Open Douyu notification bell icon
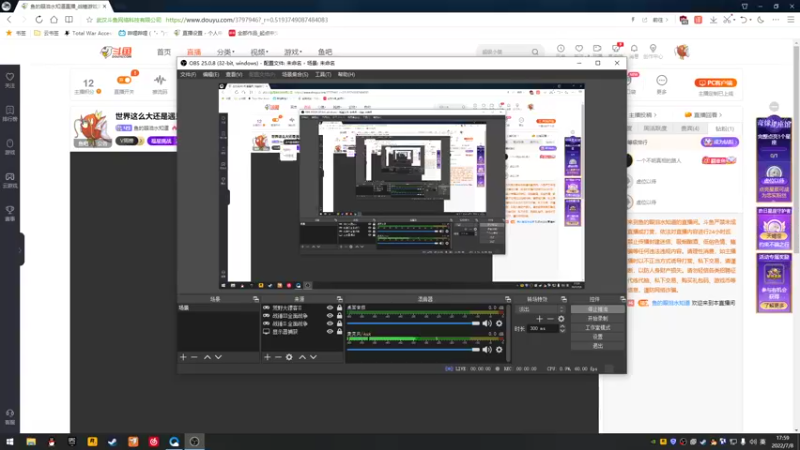This screenshot has height=450, width=800. (634, 49)
